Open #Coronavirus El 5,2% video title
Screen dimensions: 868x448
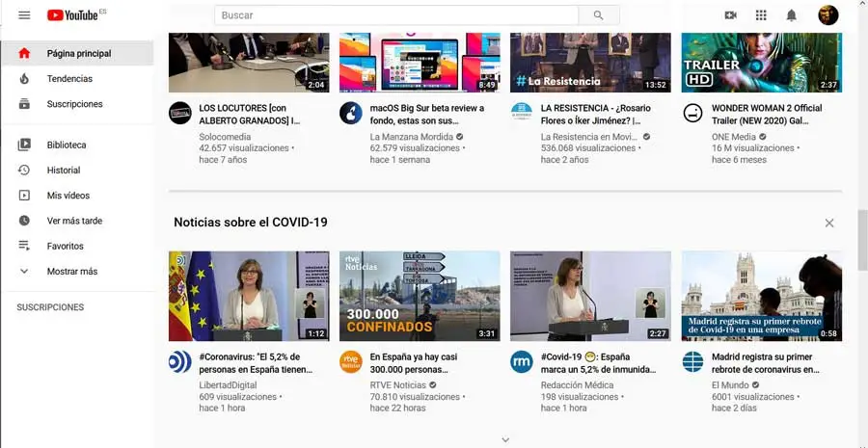click(x=256, y=363)
